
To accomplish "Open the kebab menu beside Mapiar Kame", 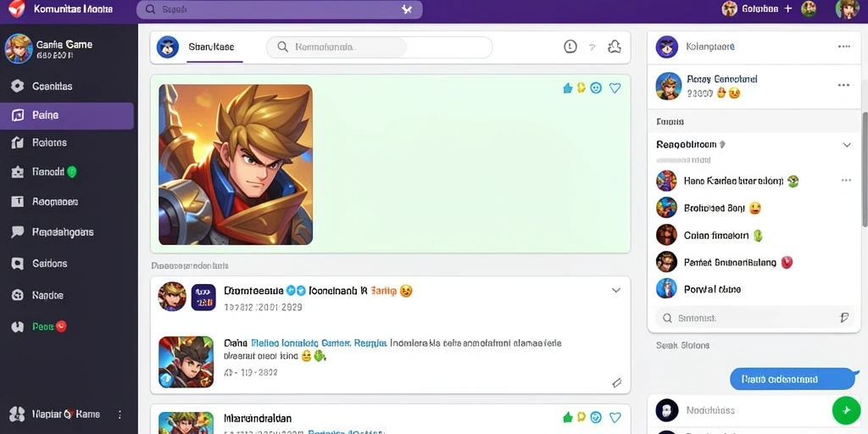I will (120, 414).
